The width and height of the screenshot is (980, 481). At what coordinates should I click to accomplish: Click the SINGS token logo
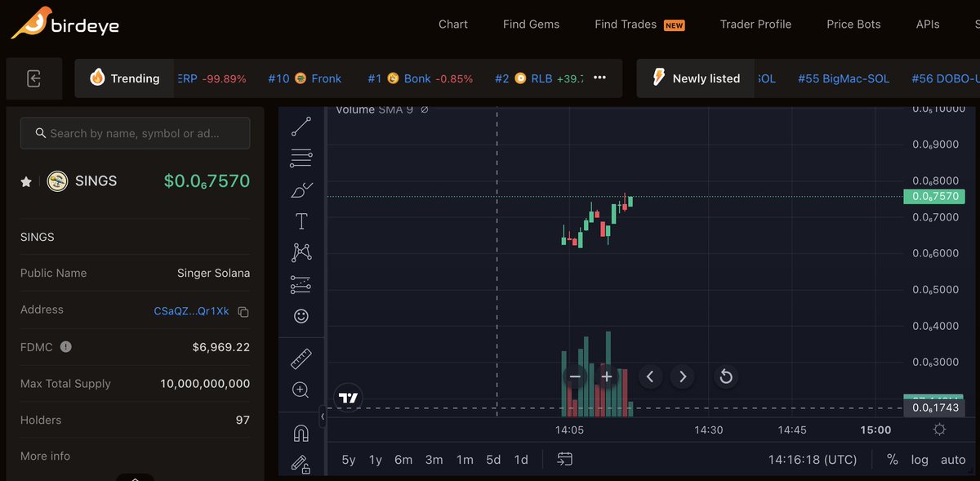pyautogui.click(x=56, y=181)
